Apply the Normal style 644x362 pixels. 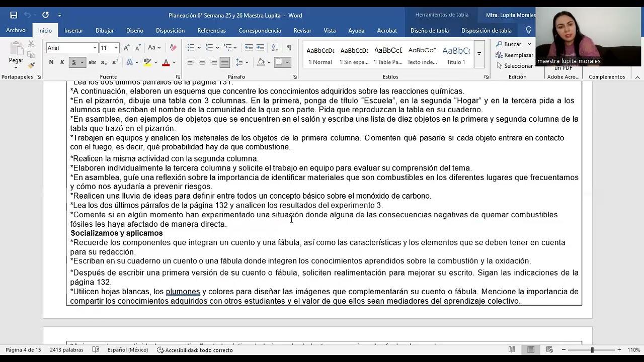[x=320, y=55]
